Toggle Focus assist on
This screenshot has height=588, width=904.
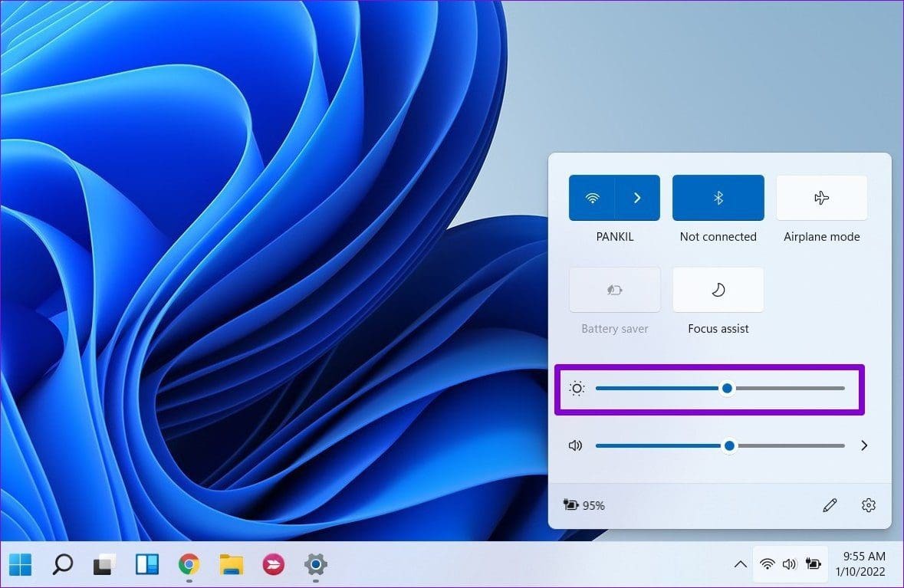coord(718,289)
